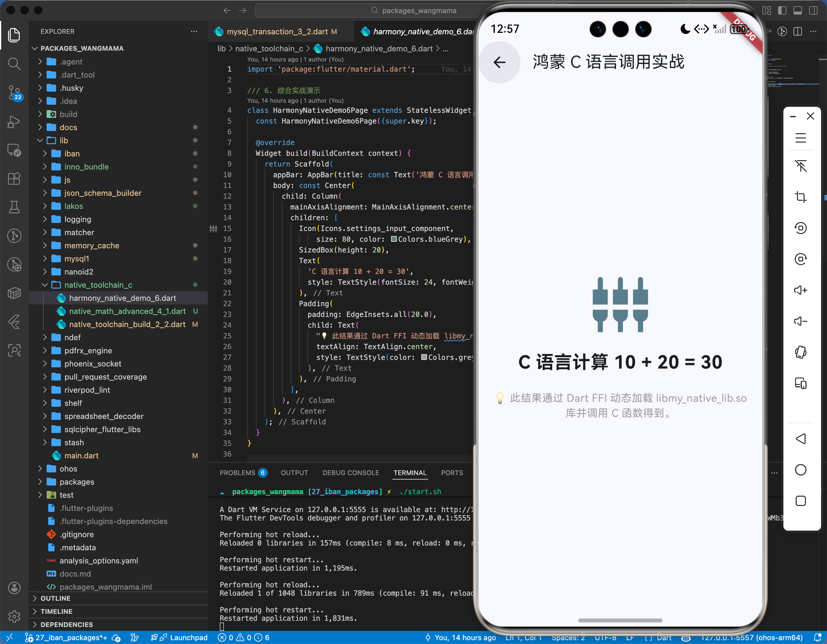Open the Search view in activity bar
Screen dimensions: 827x644
coord(14,64)
